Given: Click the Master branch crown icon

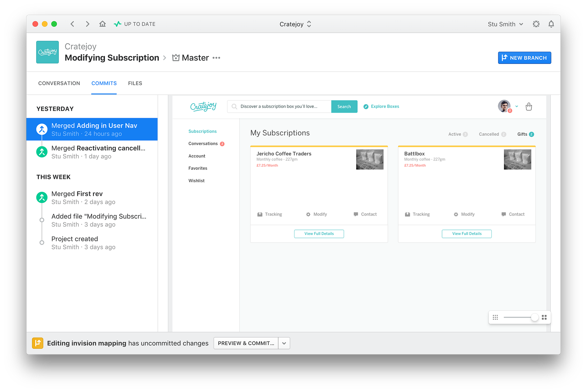Looking at the screenshot, I should click(176, 58).
